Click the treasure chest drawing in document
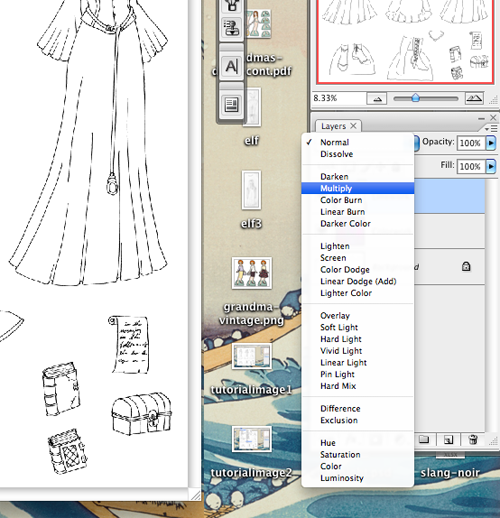The image size is (500, 518). click(142, 414)
